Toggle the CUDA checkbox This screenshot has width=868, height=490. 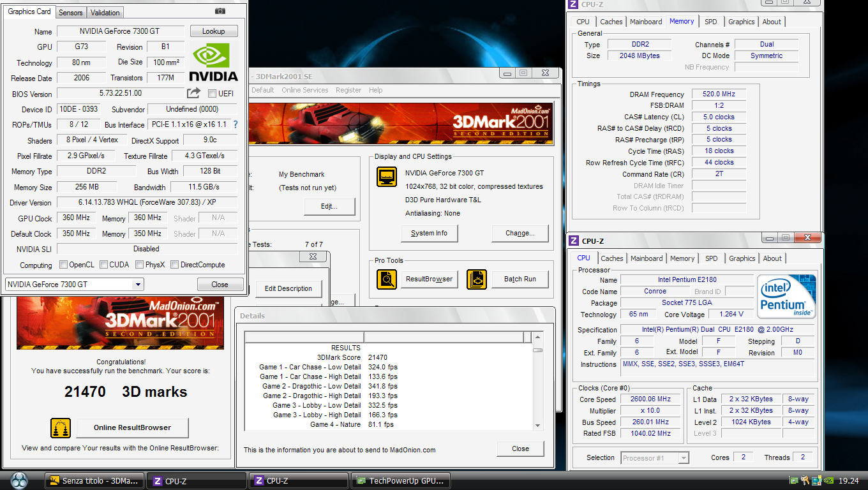(103, 264)
